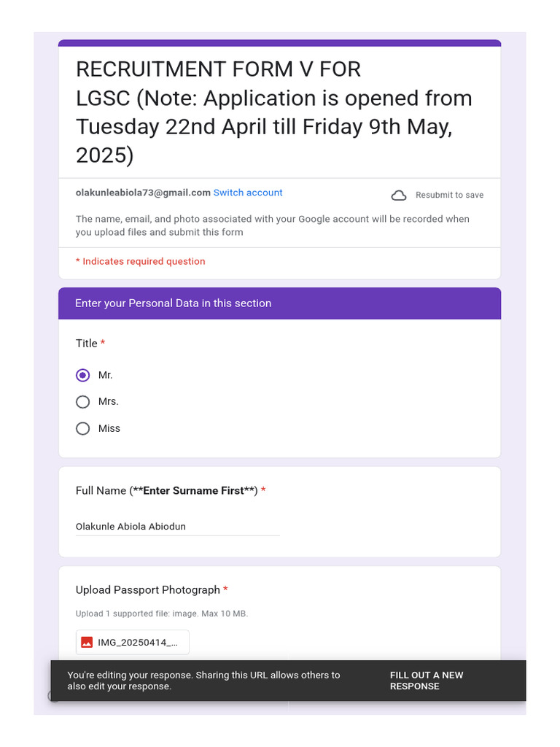Select the Mr. radio button
Viewport: 560px width, 747px height.
click(x=83, y=375)
